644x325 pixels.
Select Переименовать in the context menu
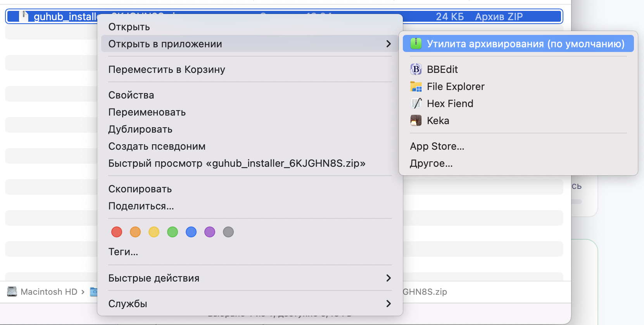point(147,112)
